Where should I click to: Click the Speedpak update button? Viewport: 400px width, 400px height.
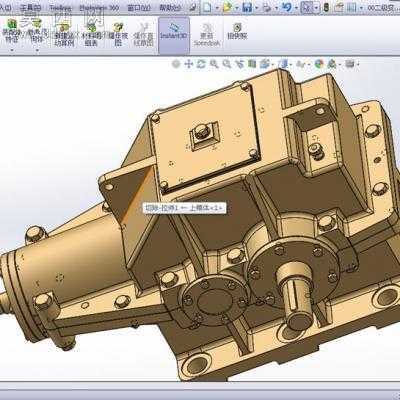point(207,34)
